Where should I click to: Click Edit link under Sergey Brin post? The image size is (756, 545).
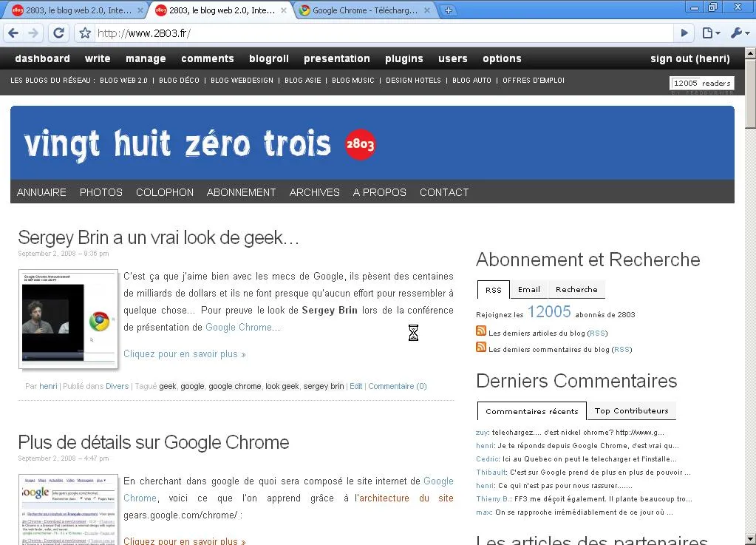[x=355, y=386]
